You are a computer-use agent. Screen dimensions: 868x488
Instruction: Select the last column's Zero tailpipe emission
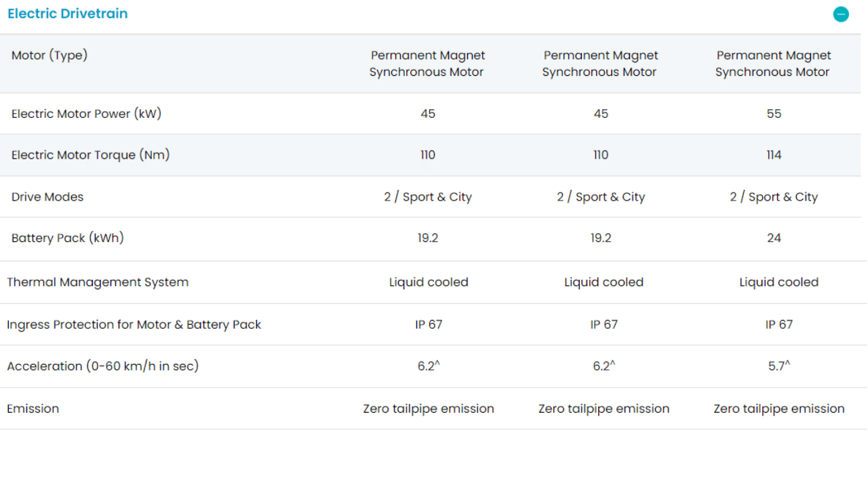(x=778, y=409)
